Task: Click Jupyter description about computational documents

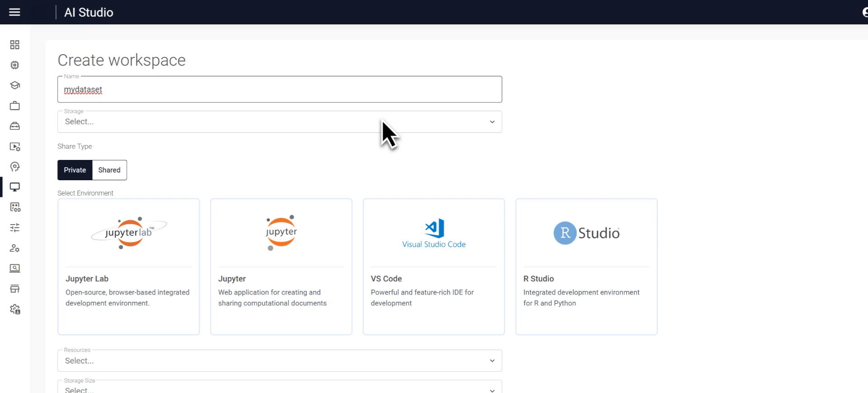Action: point(272,298)
